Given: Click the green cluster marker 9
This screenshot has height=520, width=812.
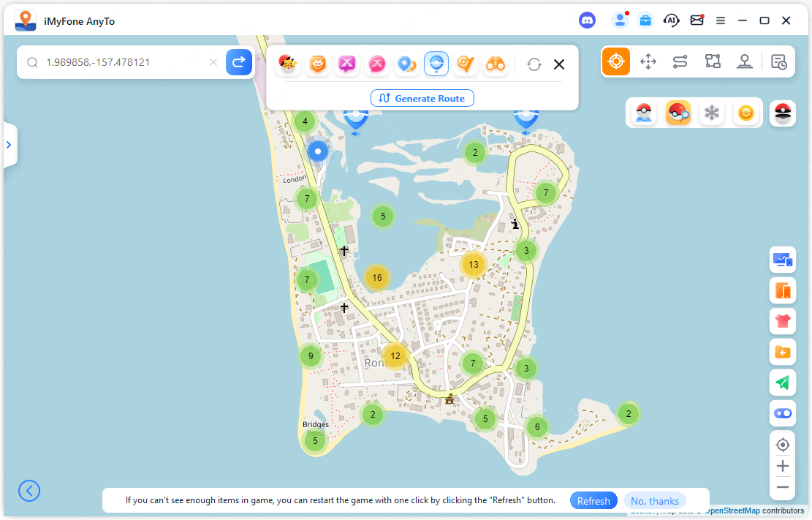Looking at the screenshot, I should pyautogui.click(x=311, y=356).
